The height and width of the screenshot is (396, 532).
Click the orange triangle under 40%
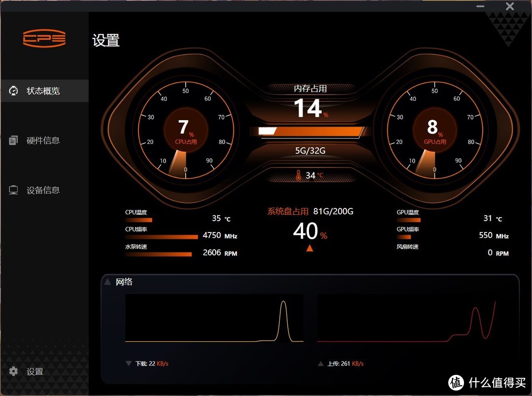[309, 248]
